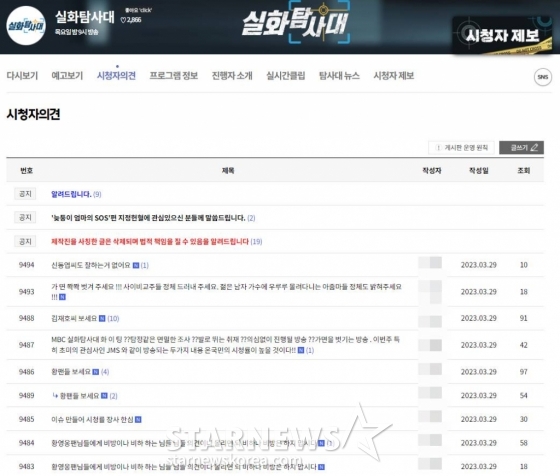Click the 번호 column header
Screen dimensions: 560x476
(26, 170)
